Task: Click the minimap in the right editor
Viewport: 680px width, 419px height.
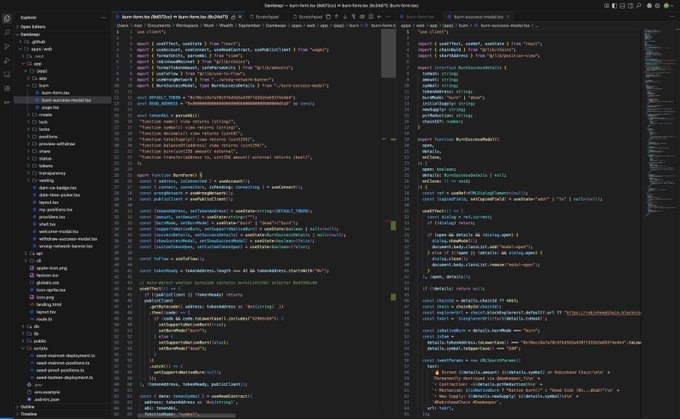Action: 657,121
